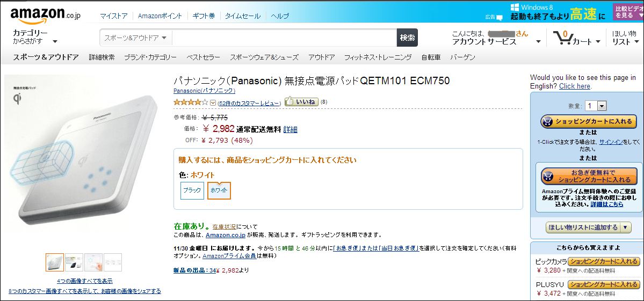644x301 pixels.
Task: Click the 検索 search button
Action: pyautogui.click(x=408, y=38)
